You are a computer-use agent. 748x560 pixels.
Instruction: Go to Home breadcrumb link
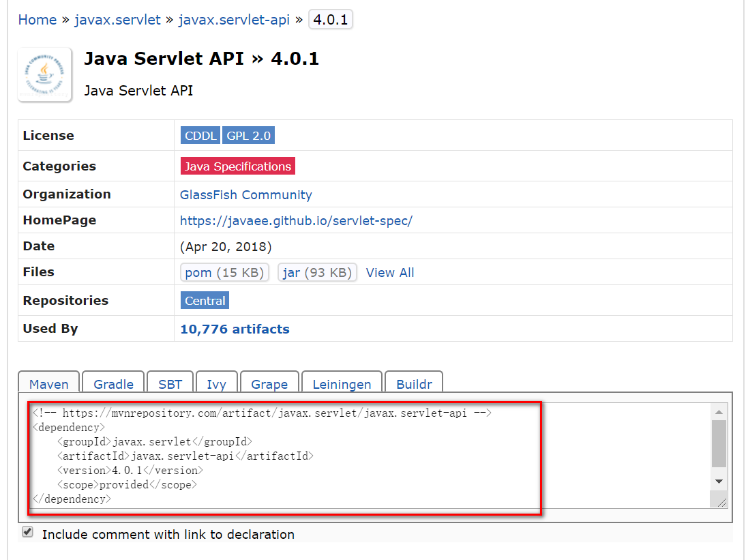[38, 20]
